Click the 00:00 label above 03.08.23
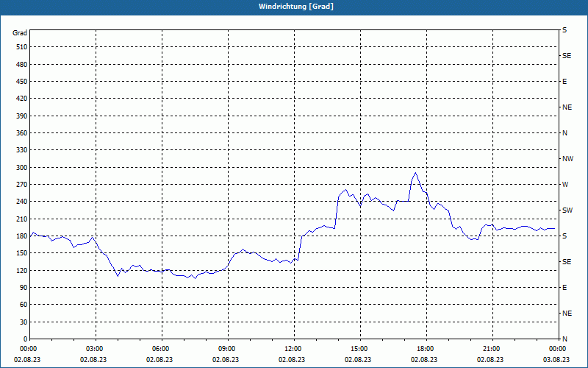The image size is (588, 368). 558,349
